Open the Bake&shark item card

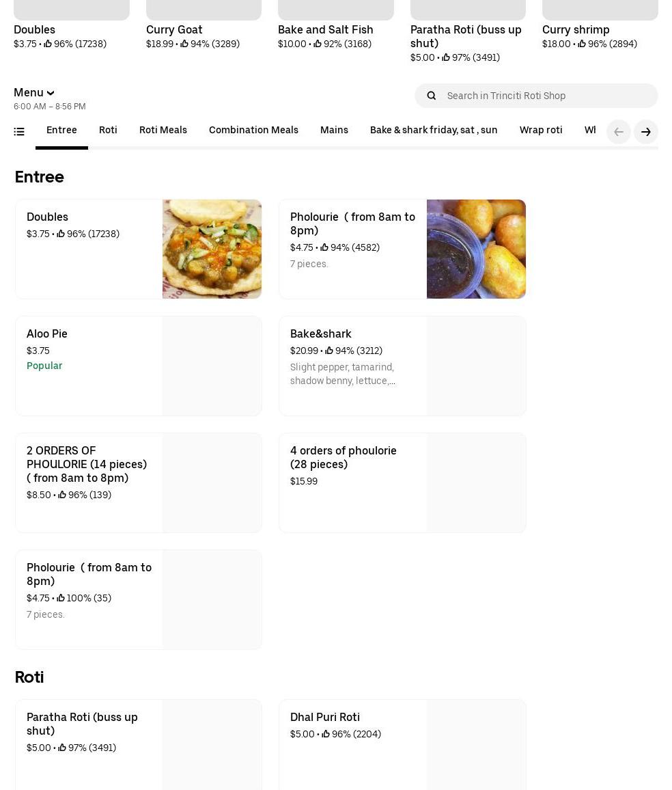tap(402, 366)
